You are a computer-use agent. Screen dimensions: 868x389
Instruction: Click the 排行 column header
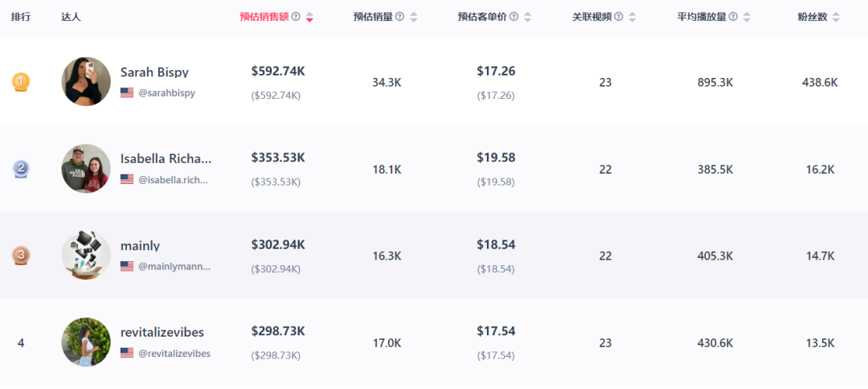[21, 17]
